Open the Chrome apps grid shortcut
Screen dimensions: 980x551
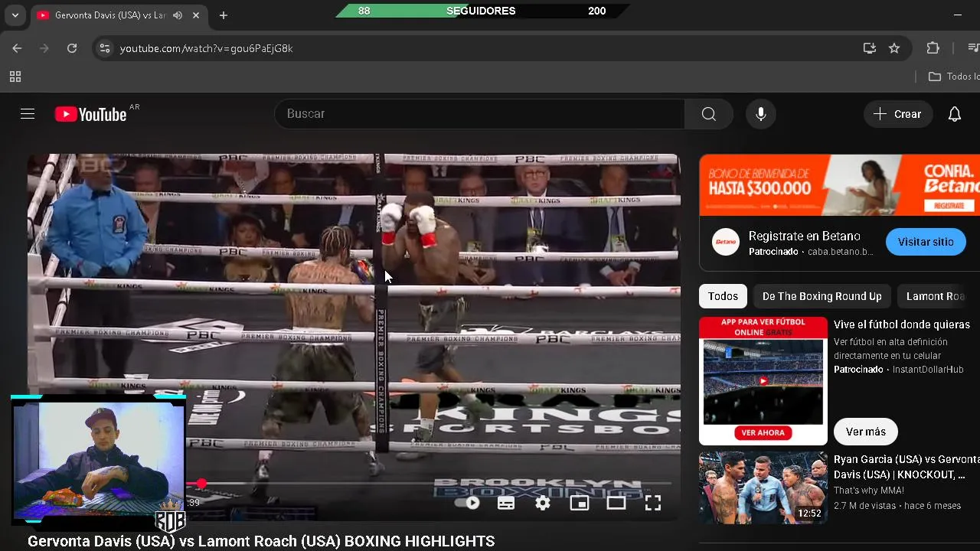coord(15,77)
